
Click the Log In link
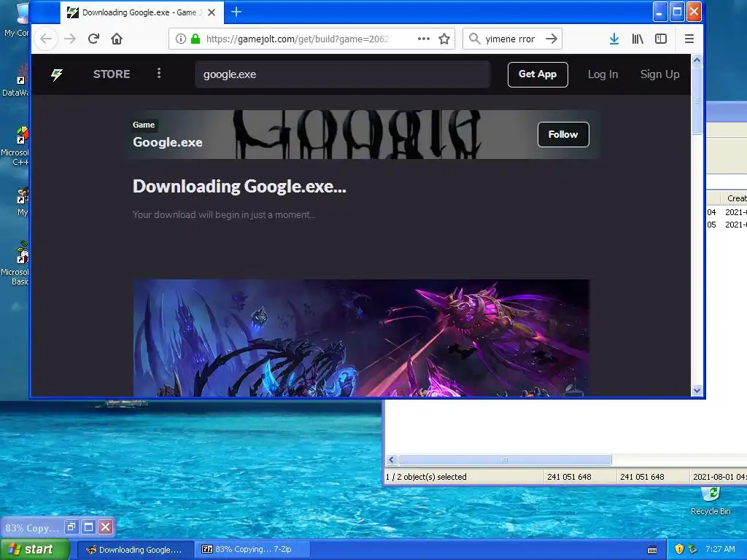point(603,74)
